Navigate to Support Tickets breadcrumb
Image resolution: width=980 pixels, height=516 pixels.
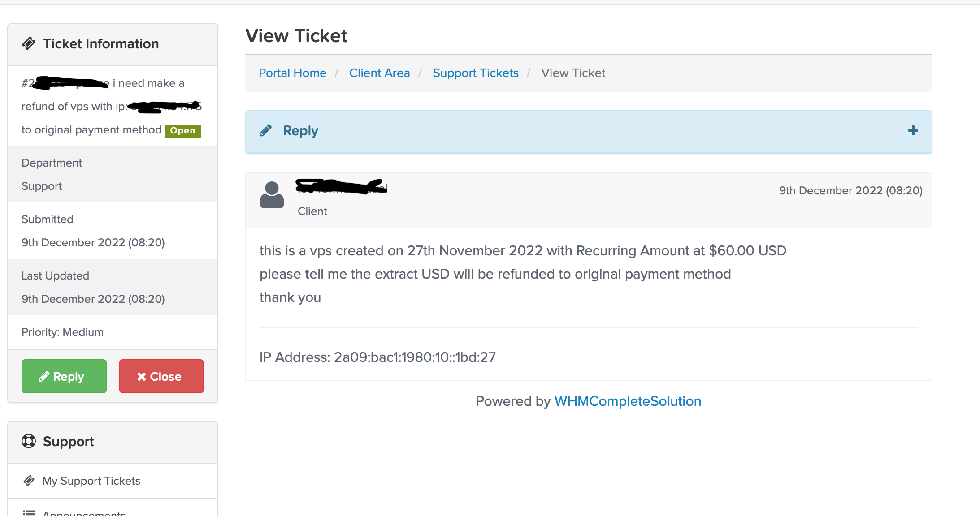475,73
